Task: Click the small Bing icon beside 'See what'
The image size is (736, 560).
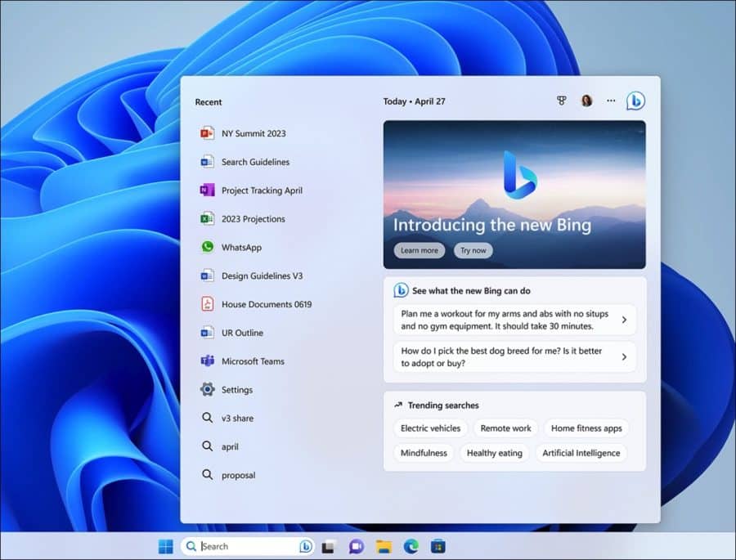Action: pyautogui.click(x=401, y=290)
